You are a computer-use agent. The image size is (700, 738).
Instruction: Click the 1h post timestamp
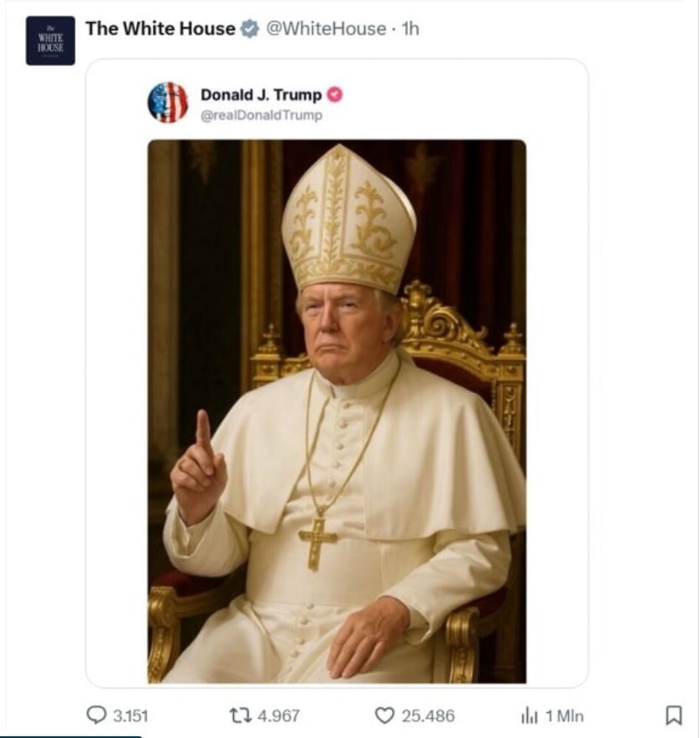(x=410, y=29)
